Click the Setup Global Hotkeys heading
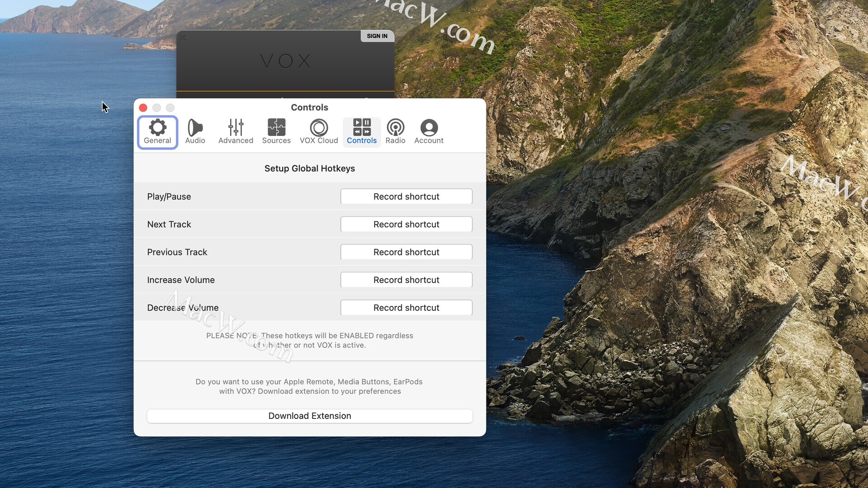868x488 pixels. 310,169
